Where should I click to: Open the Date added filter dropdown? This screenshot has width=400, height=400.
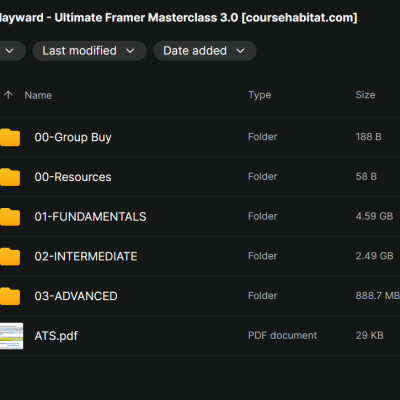pyautogui.click(x=205, y=51)
